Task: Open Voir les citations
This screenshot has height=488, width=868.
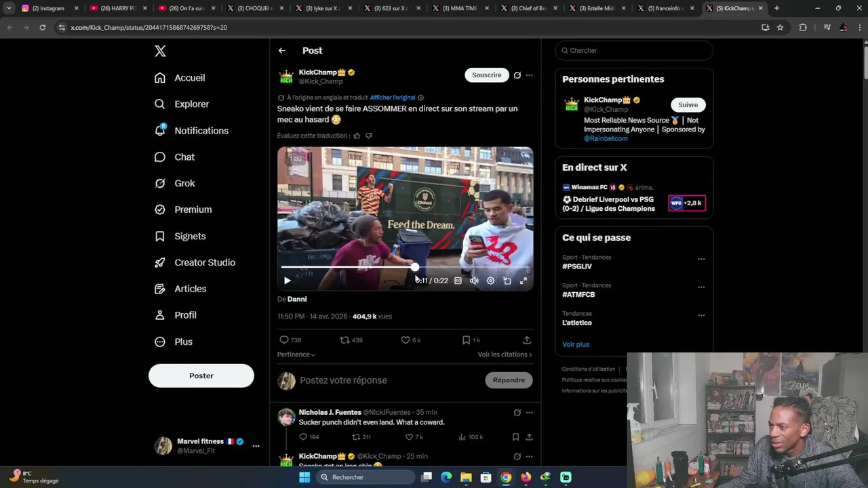Action: (505, 354)
